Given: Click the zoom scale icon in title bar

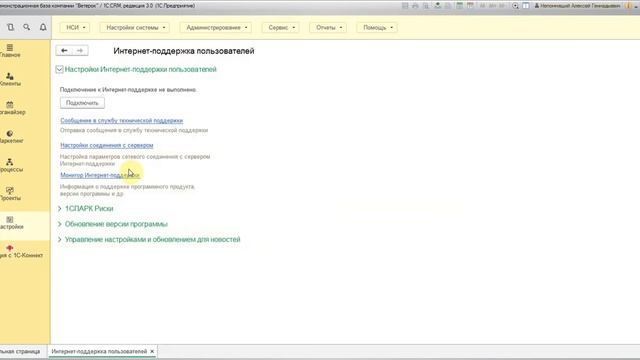Looking at the screenshot, I should (x=516, y=6).
